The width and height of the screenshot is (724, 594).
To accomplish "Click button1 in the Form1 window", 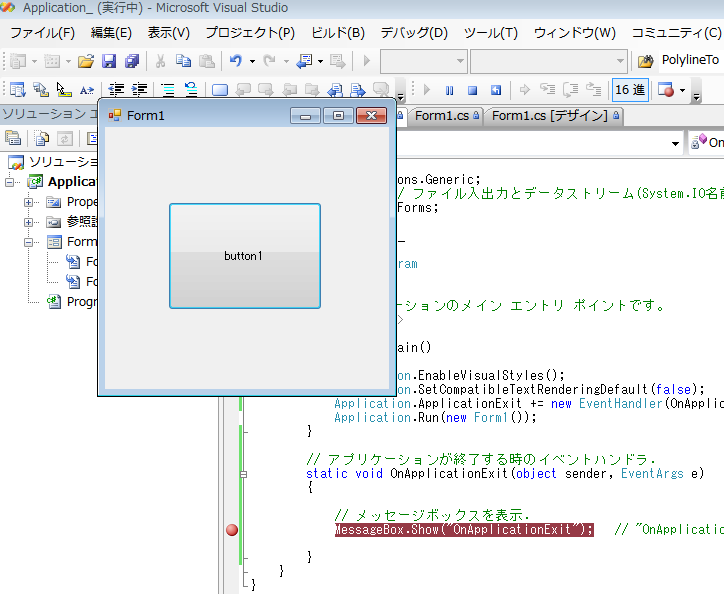I will [245, 256].
